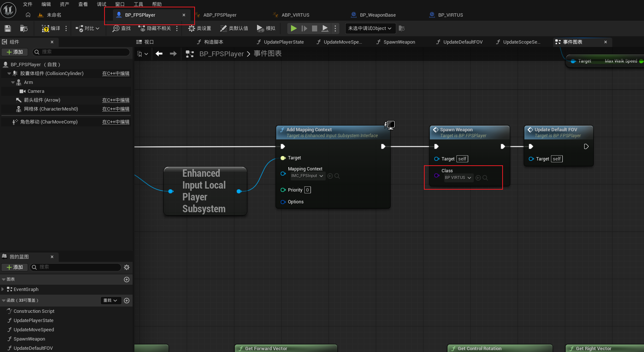Click the Options pin on Add Mapping Context
This screenshot has height=352, width=644.
tap(283, 202)
